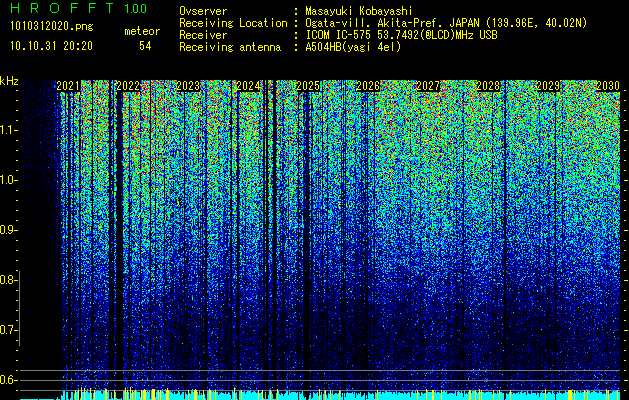Click the 2023 time marker
Screen dimensions: 629x400
tap(188, 86)
